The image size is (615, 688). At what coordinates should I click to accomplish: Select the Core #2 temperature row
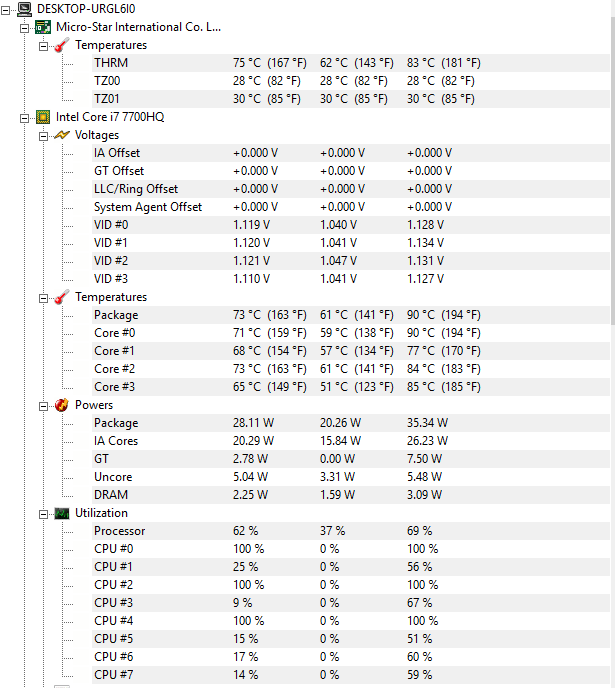click(114, 369)
